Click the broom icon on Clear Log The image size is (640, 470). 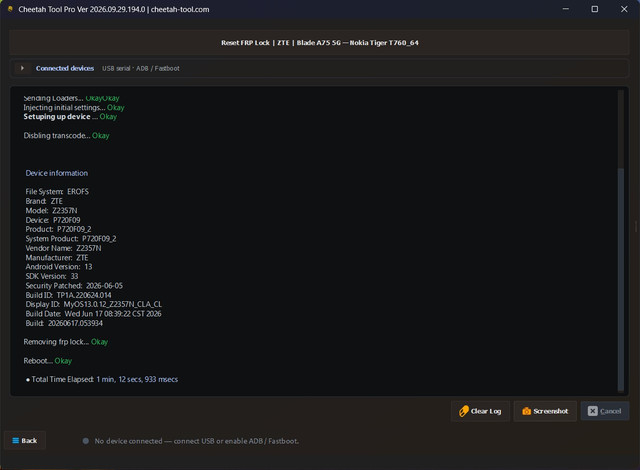point(463,411)
